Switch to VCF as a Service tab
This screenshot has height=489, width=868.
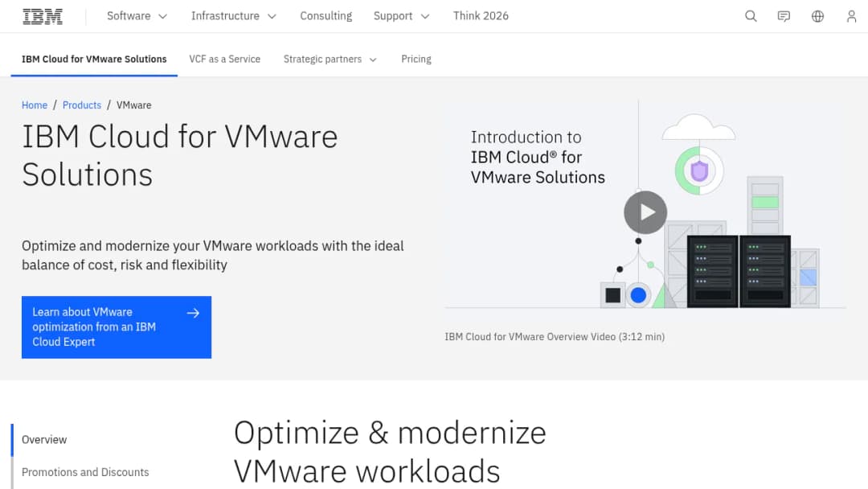[225, 60]
